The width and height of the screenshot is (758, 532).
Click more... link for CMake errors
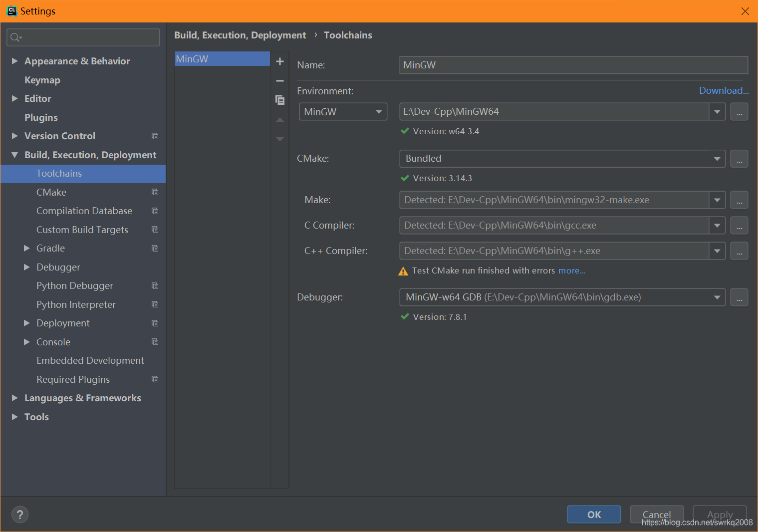(x=572, y=270)
